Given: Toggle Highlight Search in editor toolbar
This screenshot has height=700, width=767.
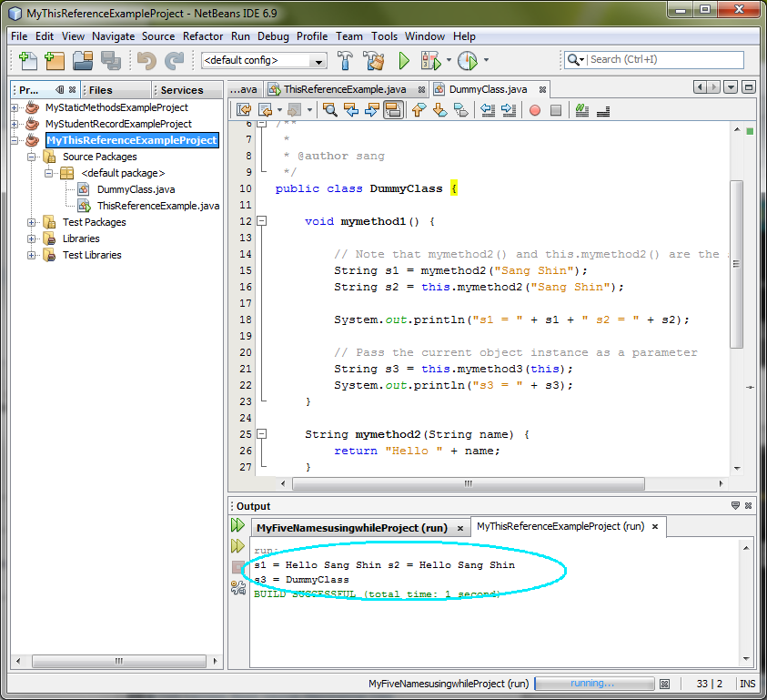Looking at the screenshot, I should pos(393,110).
